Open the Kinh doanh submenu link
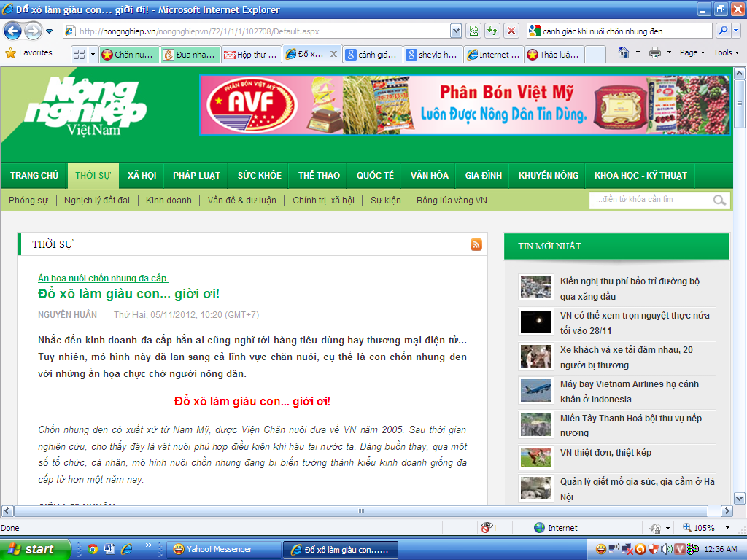747x560 pixels. pos(169,201)
